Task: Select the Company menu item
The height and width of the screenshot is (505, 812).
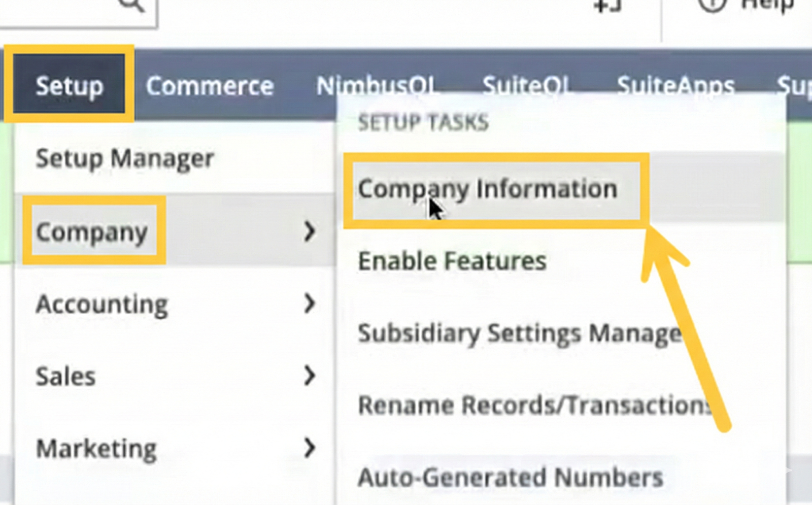Action: coord(92,231)
